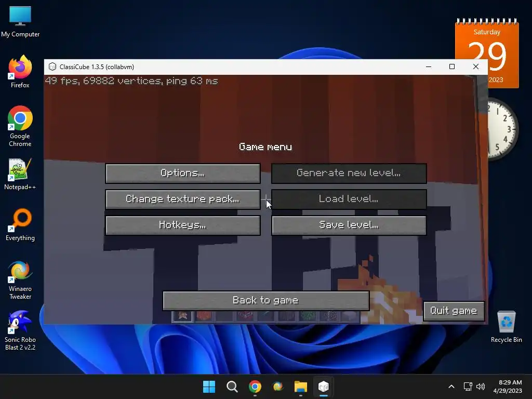The height and width of the screenshot is (399, 532).
Task: Show hidden system tray icons
Action: (x=451, y=387)
